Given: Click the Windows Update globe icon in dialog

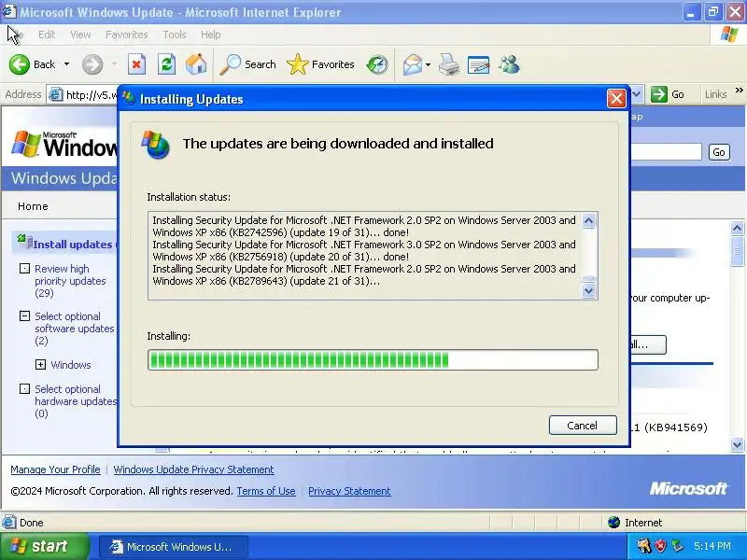Looking at the screenshot, I should (156, 145).
